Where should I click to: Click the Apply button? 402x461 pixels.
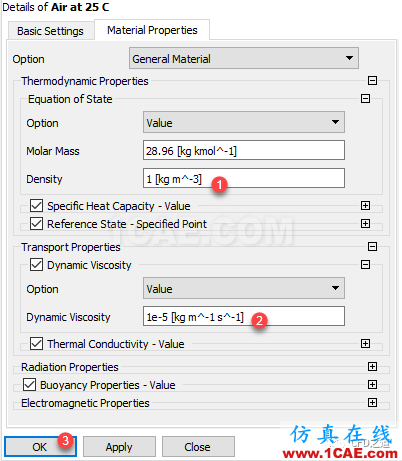tap(119, 447)
